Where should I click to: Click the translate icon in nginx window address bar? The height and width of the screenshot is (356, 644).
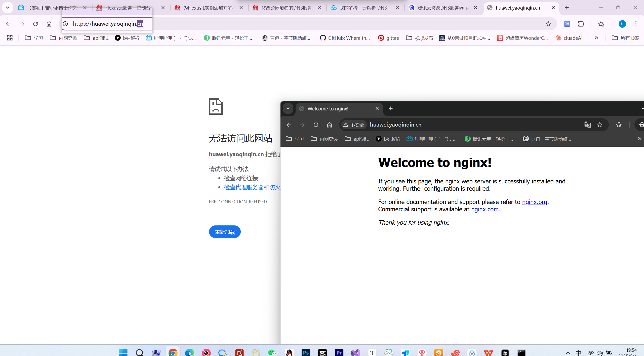[x=587, y=125]
